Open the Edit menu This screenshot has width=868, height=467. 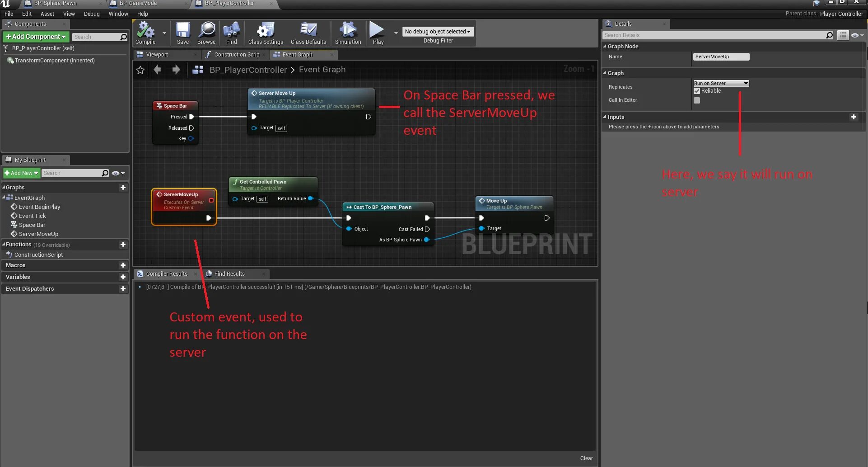[x=27, y=14]
